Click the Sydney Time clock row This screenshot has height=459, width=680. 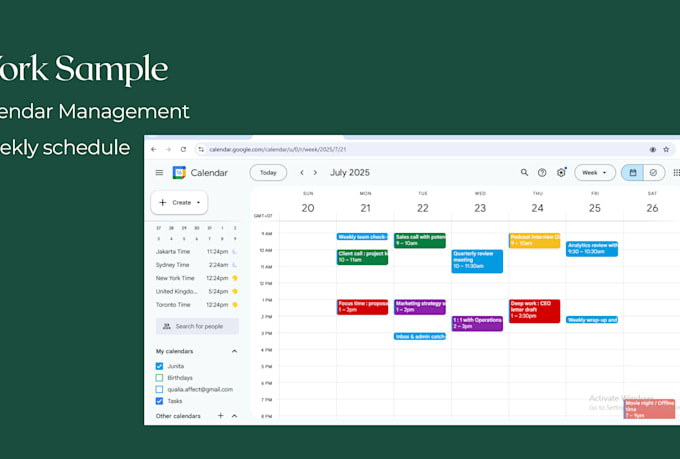coord(197,265)
